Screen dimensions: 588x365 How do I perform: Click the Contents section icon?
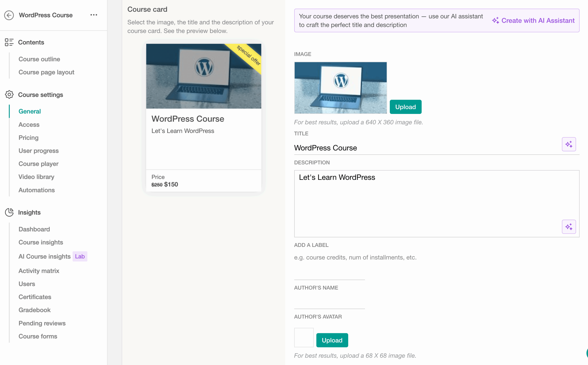pyautogui.click(x=9, y=42)
